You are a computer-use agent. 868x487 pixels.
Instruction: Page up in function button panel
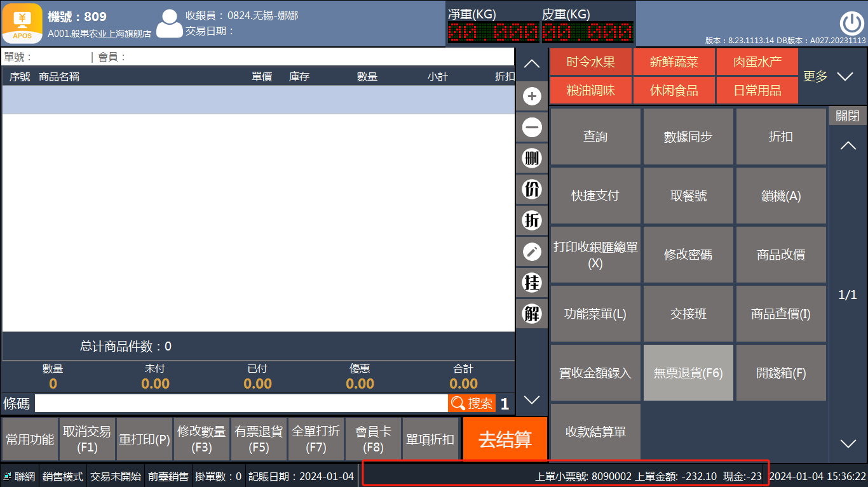click(x=848, y=145)
